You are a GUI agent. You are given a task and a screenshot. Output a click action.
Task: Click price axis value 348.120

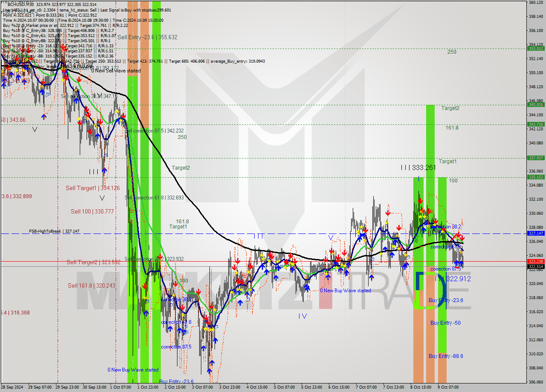coord(536,86)
